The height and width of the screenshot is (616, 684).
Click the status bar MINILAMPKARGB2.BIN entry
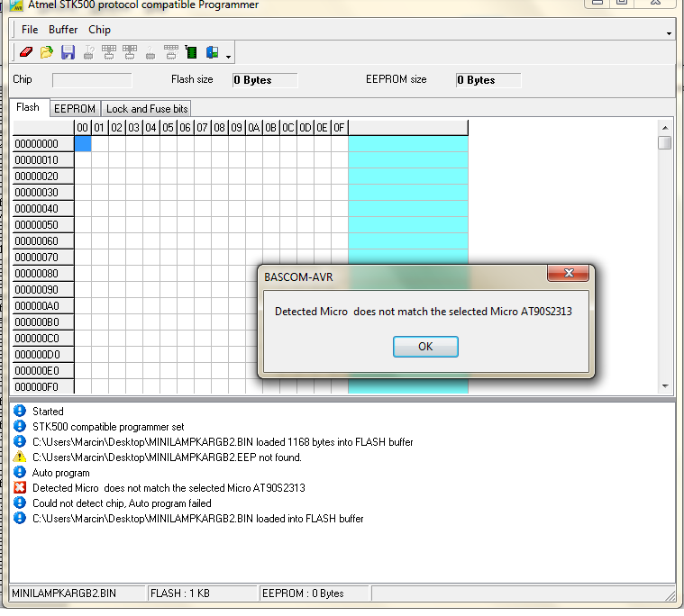[x=78, y=593]
